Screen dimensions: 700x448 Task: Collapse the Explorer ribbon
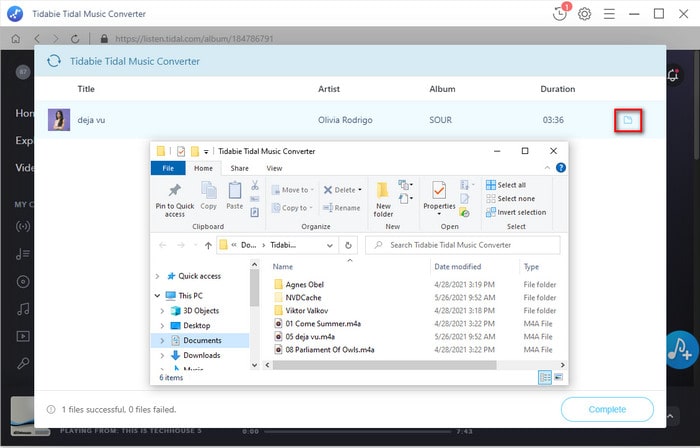pyautogui.click(x=547, y=168)
